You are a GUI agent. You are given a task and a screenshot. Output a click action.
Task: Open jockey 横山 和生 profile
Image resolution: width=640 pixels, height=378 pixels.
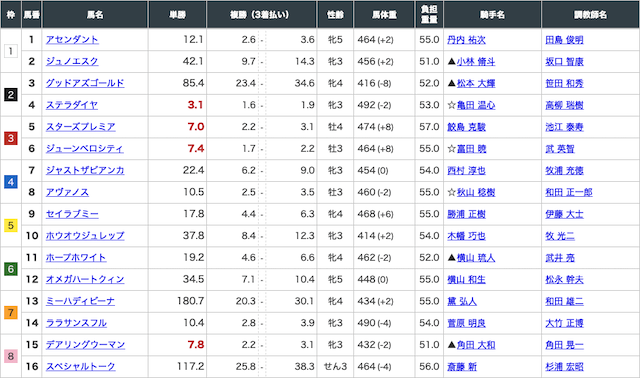[466, 280]
